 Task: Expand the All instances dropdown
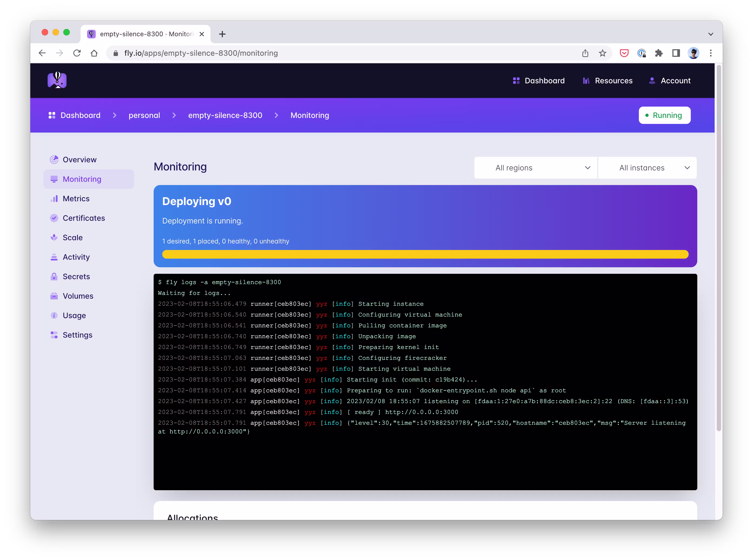(647, 168)
